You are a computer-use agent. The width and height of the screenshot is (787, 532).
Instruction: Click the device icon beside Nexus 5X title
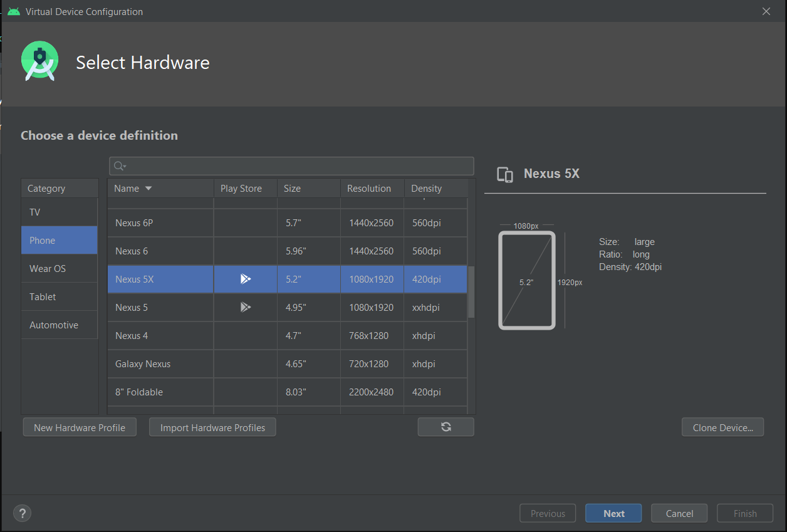pyautogui.click(x=505, y=174)
